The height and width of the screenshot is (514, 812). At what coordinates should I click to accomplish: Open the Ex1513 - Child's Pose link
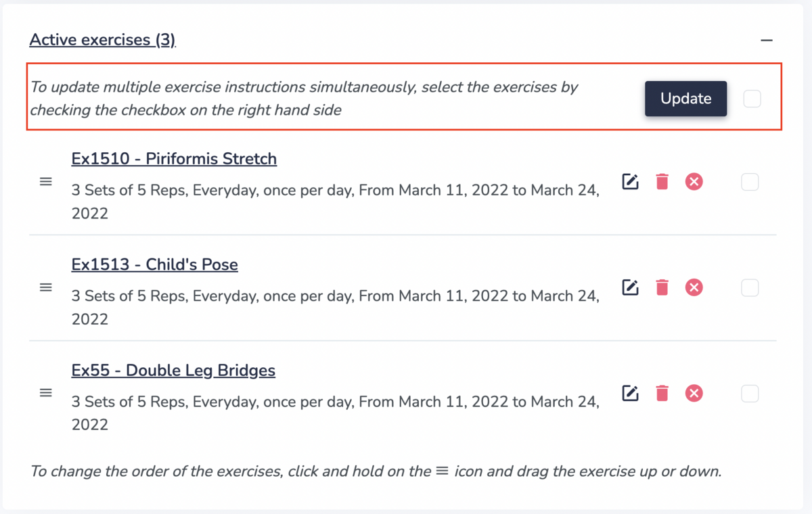pyautogui.click(x=154, y=264)
